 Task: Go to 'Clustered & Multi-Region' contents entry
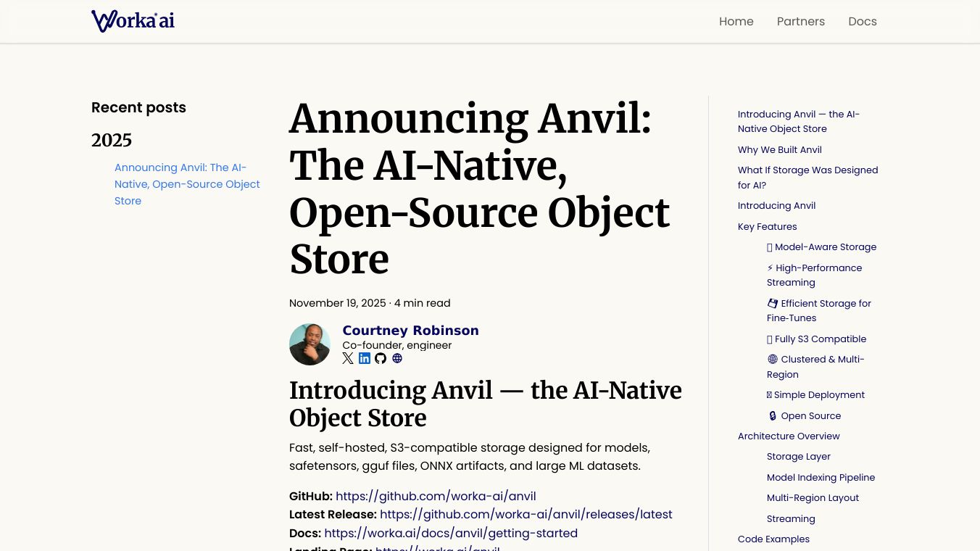coord(815,367)
